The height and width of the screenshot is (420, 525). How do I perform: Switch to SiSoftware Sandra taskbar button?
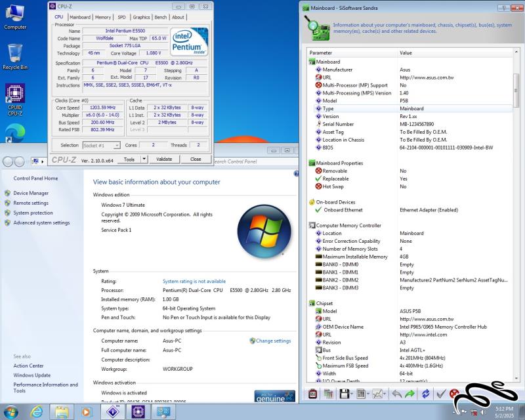[113, 411]
